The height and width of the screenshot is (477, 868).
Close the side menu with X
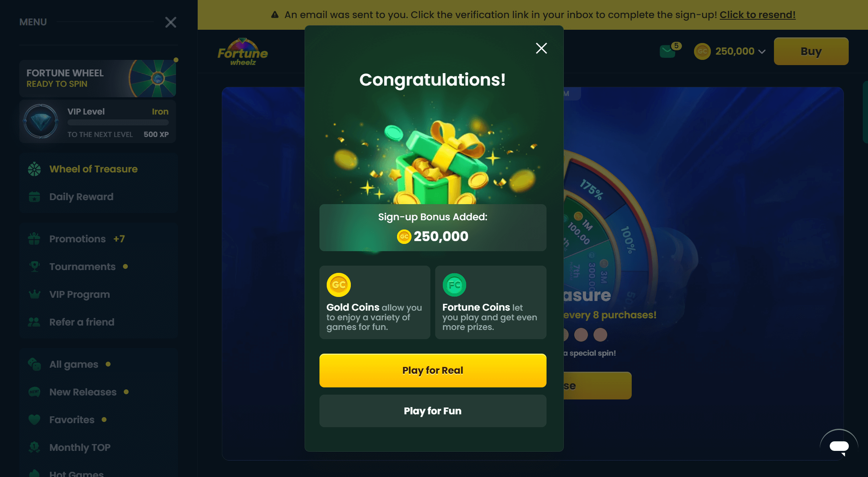click(x=171, y=22)
